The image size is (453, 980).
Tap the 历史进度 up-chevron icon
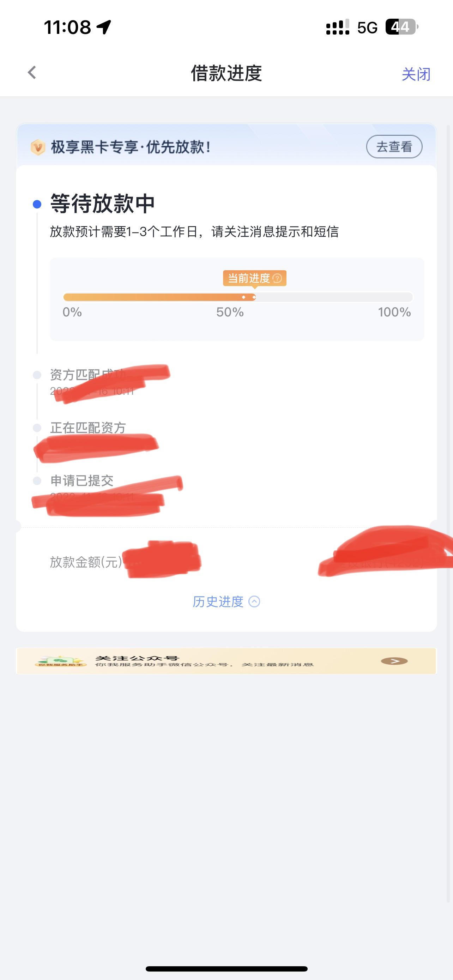[x=254, y=601]
